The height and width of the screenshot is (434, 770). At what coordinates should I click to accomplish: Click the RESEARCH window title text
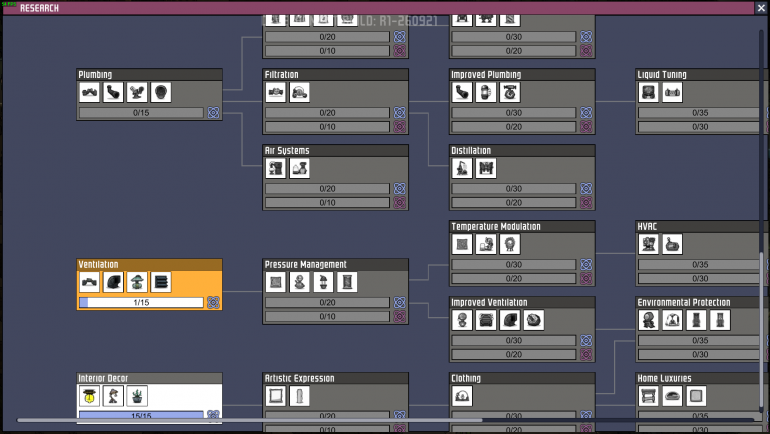(39, 8)
